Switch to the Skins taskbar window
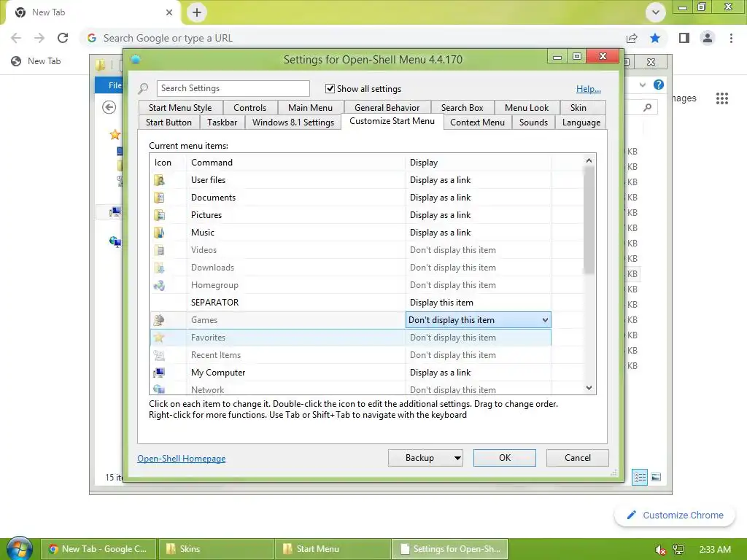 click(216, 549)
